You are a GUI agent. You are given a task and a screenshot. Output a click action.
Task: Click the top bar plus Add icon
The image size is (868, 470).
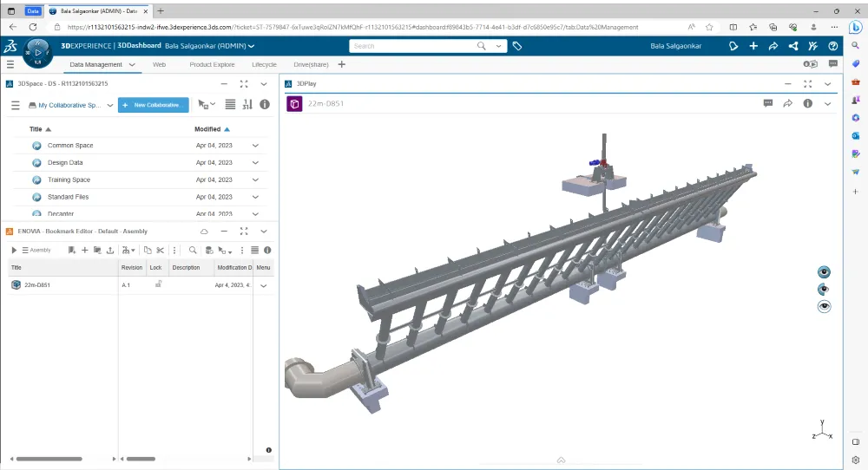tap(753, 46)
